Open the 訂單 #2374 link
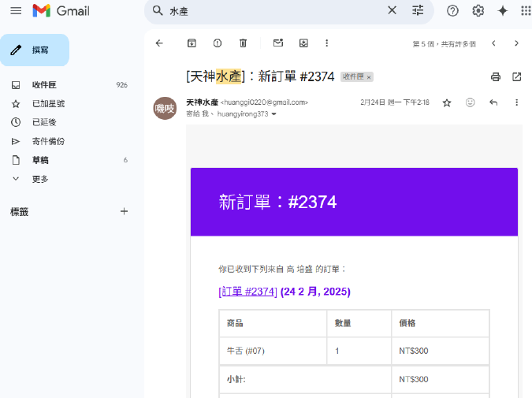Image resolution: width=532 pixels, height=398 pixels. point(247,292)
